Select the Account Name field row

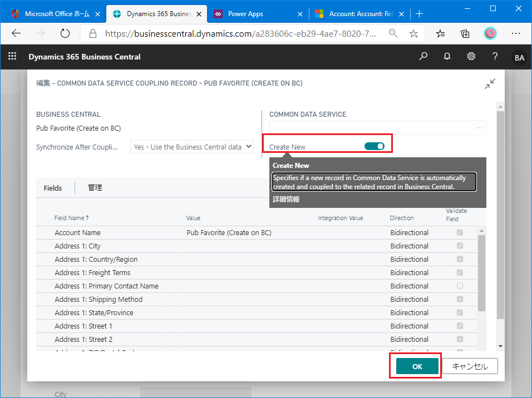[x=257, y=232]
